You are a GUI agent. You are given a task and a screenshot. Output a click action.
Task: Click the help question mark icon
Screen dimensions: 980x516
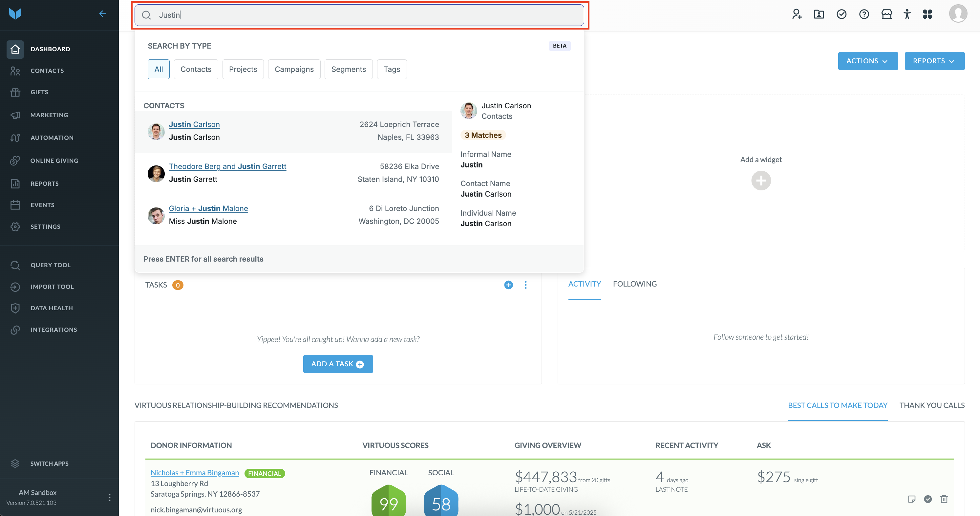[x=864, y=14]
